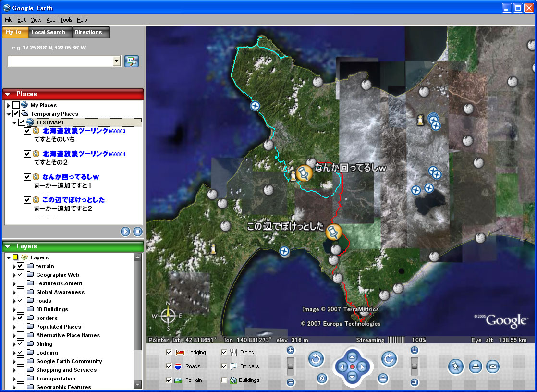
Task: Uncheck the TESTMAP1 checkbox
Action: [22, 122]
